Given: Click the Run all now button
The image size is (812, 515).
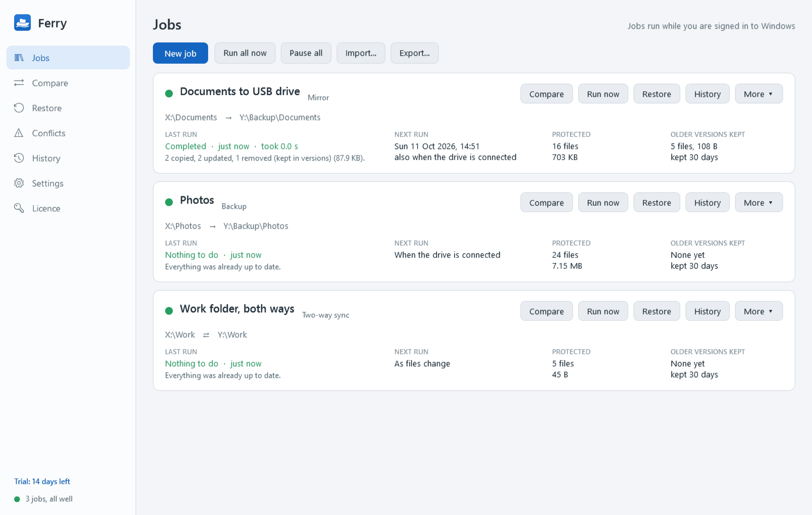Looking at the screenshot, I should pos(245,53).
